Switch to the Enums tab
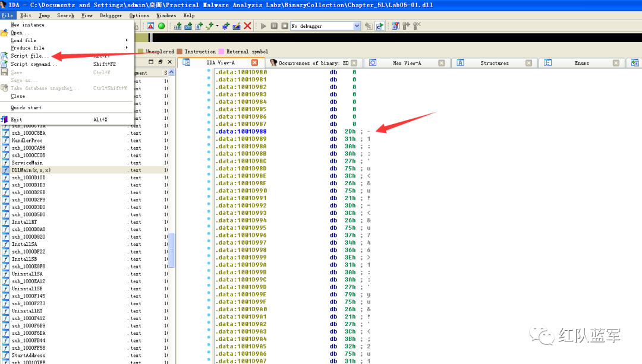642x364 pixels. coord(581,63)
